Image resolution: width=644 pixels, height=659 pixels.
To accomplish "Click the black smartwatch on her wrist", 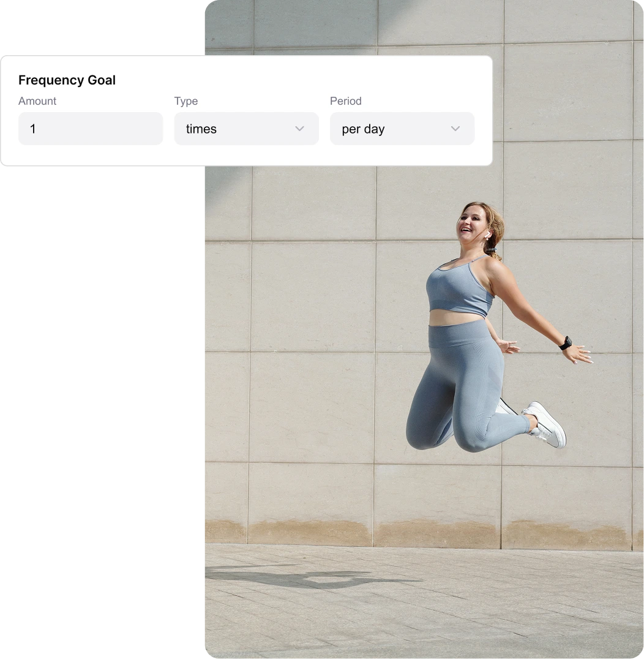I will pyautogui.click(x=566, y=343).
